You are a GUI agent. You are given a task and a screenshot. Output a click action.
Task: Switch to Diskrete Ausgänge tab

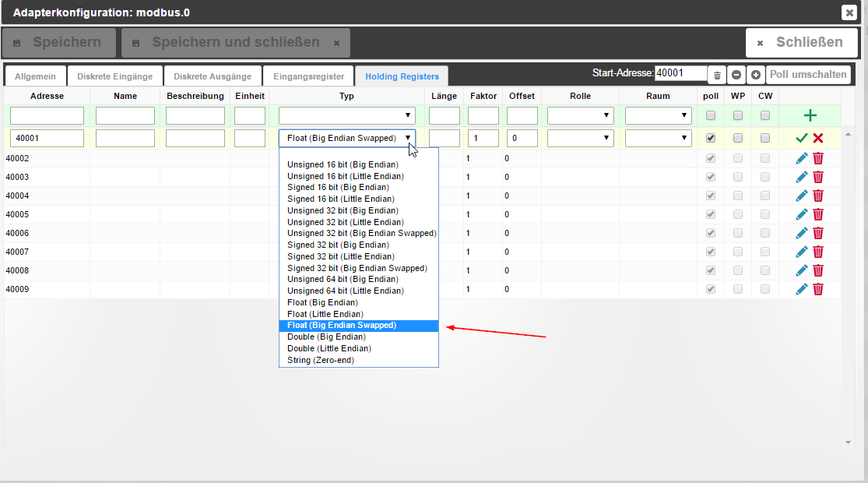click(x=213, y=76)
